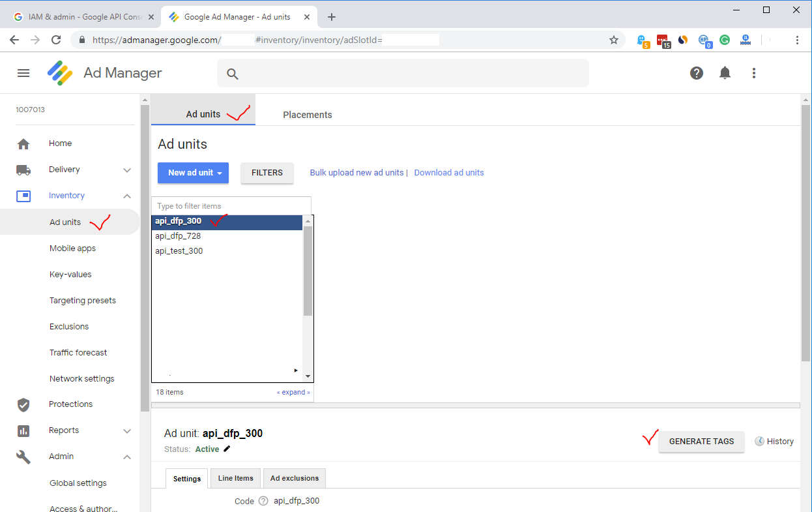Bookmark this page with star icon
812x512 pixels.
(x=613, y=40)
